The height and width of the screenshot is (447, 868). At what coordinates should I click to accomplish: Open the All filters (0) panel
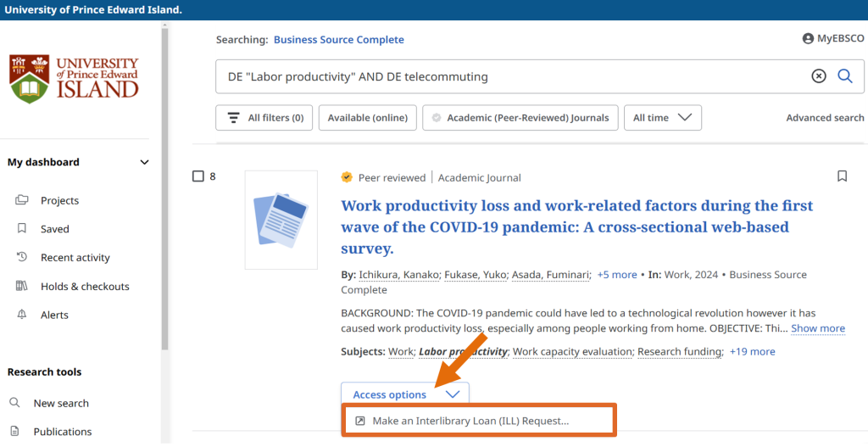pos(264,117)
